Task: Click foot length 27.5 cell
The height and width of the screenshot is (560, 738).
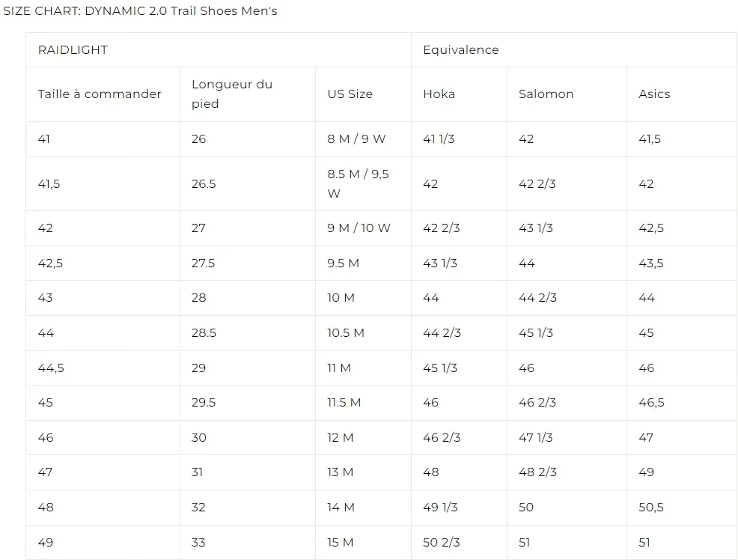Action: pos(203,264)
